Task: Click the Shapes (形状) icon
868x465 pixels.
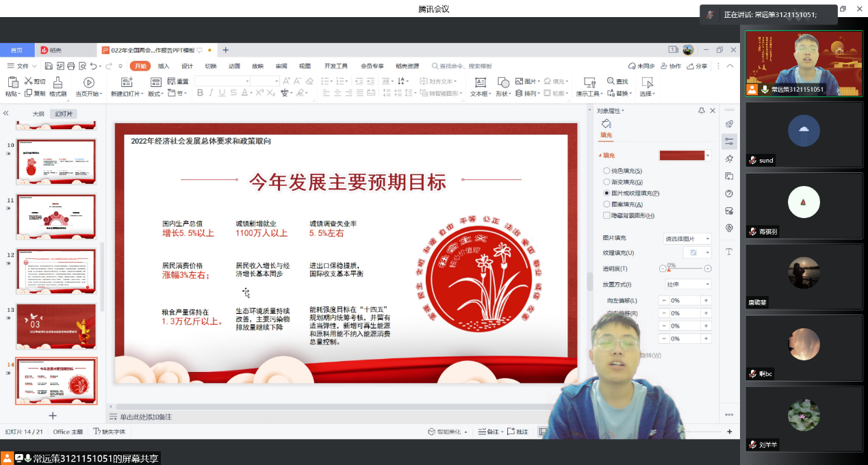Action: [503, 83]
